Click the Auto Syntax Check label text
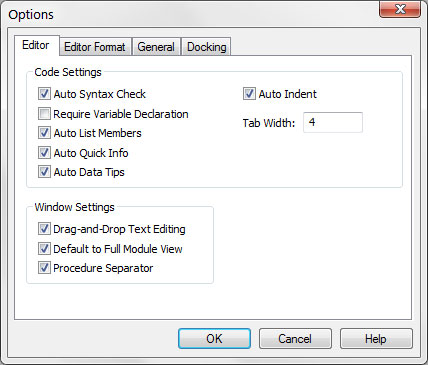 click(100, 94)
